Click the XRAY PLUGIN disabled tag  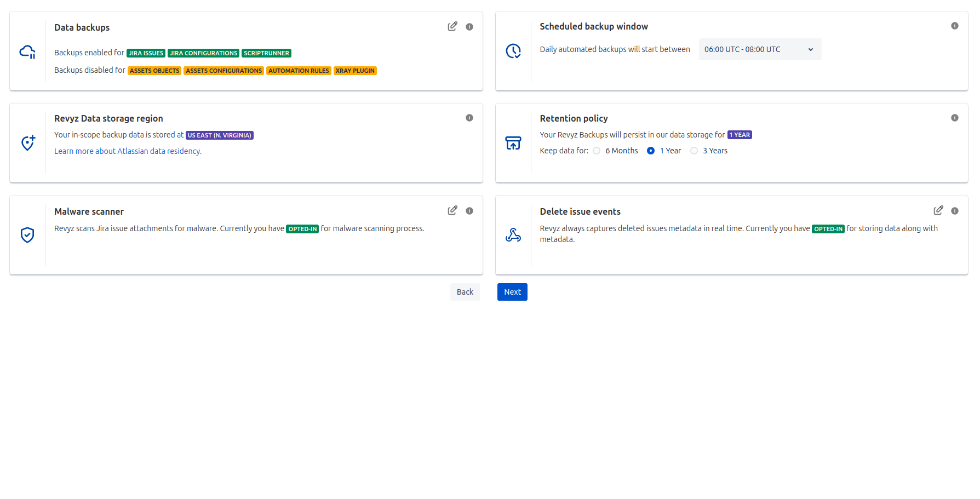click(x=355, y=71)
